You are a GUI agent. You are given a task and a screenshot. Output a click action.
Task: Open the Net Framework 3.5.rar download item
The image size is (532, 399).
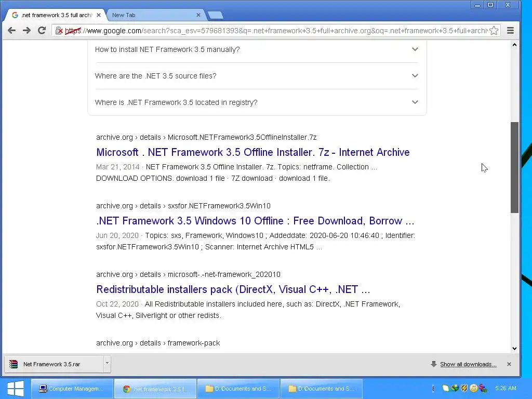[54, 364]
